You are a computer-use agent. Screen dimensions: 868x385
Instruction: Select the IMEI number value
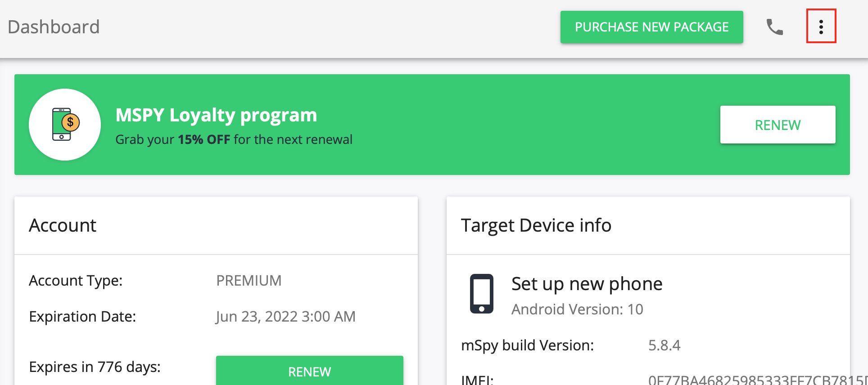click(x=758, y=380)
